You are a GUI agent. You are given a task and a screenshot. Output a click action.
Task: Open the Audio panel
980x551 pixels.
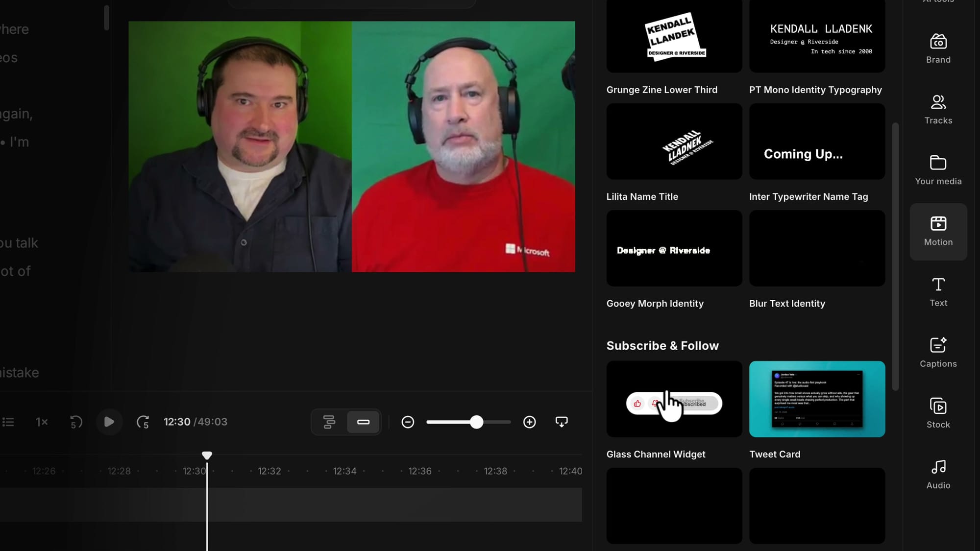pyautogui.click(x=938, y=474)
